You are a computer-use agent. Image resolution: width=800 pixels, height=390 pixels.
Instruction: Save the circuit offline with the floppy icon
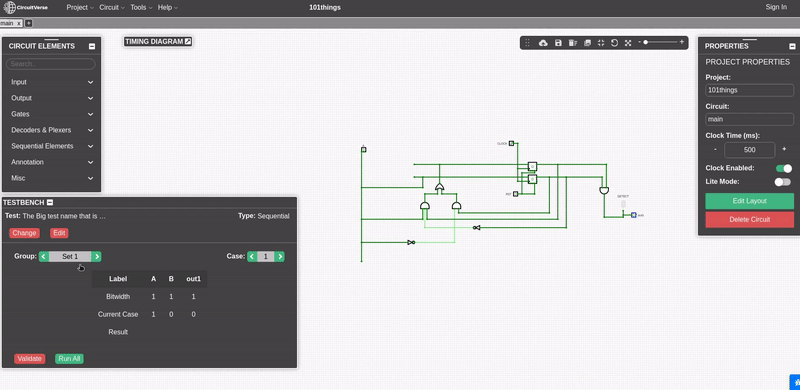(558, 43)
